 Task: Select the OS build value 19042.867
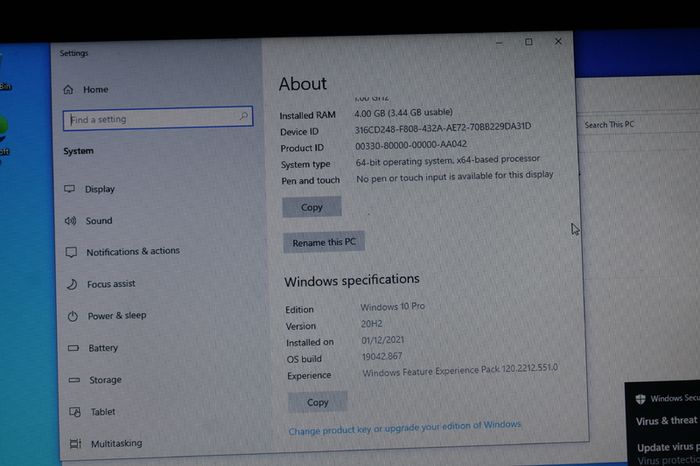point(382,356)
